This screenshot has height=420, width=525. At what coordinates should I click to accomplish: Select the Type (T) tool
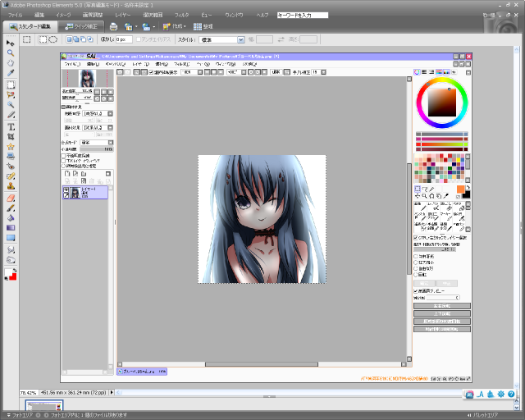11,127
